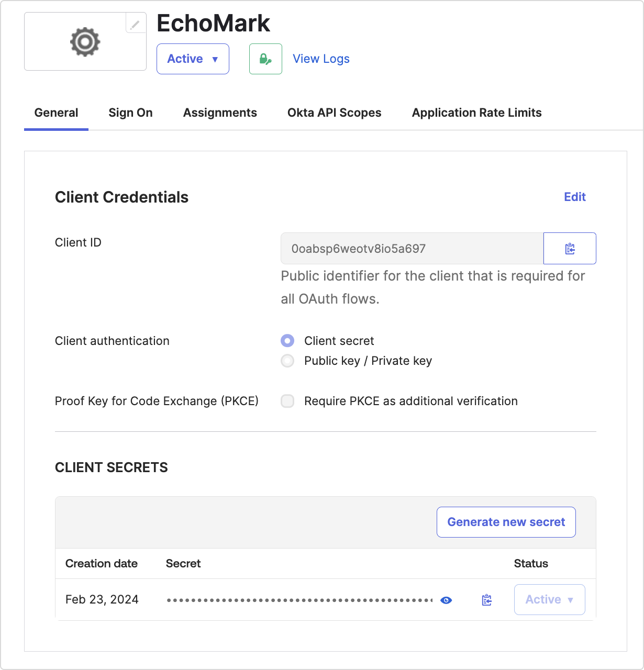Screen dimensions: 644x670
Task: Copy the Client ID using the clipboard icon
Action: click(x=570, y=248)
